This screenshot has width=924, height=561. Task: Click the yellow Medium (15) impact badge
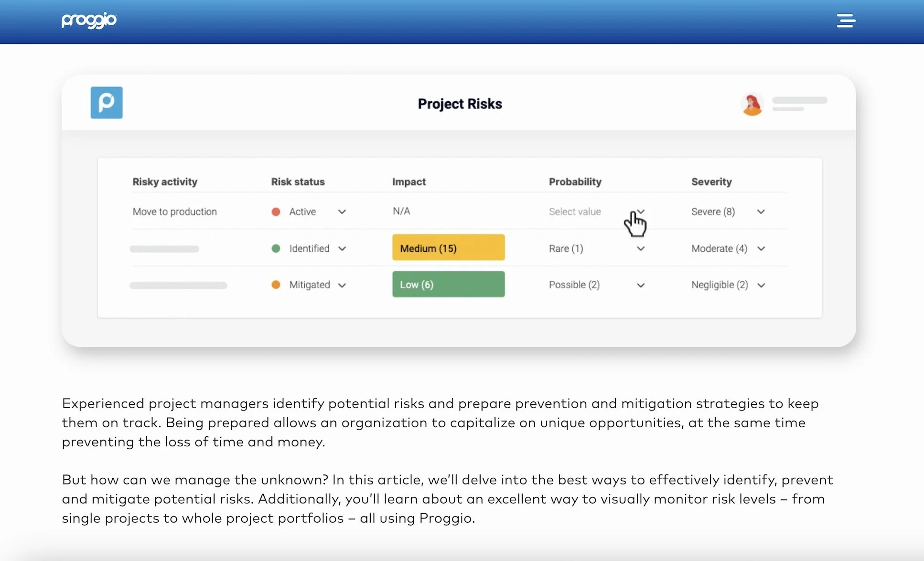(448, 248)
